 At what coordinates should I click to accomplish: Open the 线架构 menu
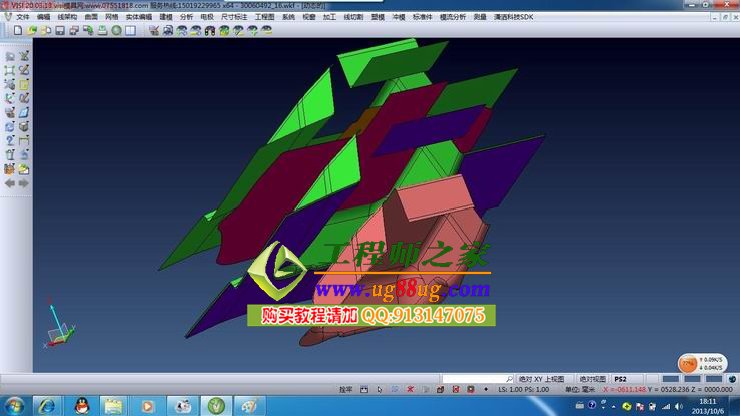click(x=67, y=17)
